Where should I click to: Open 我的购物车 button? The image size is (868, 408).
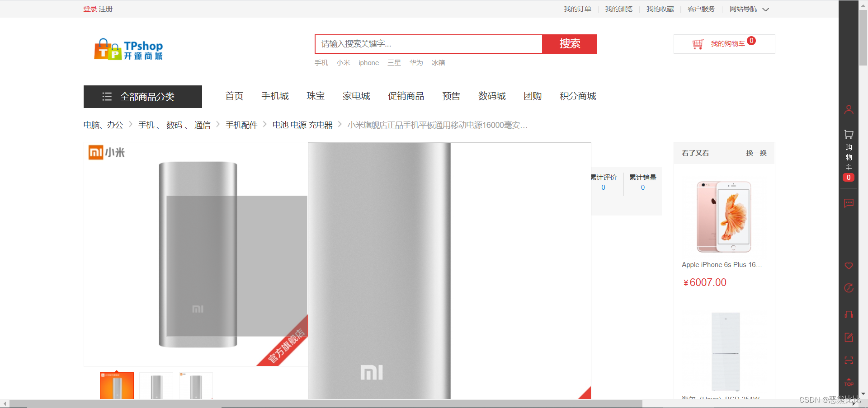coord(724,44)
